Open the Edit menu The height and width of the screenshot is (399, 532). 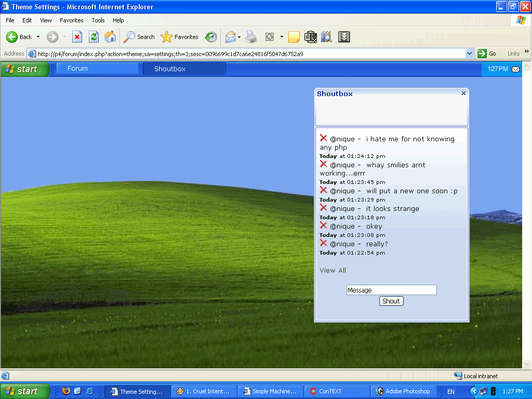click(27, 20)
